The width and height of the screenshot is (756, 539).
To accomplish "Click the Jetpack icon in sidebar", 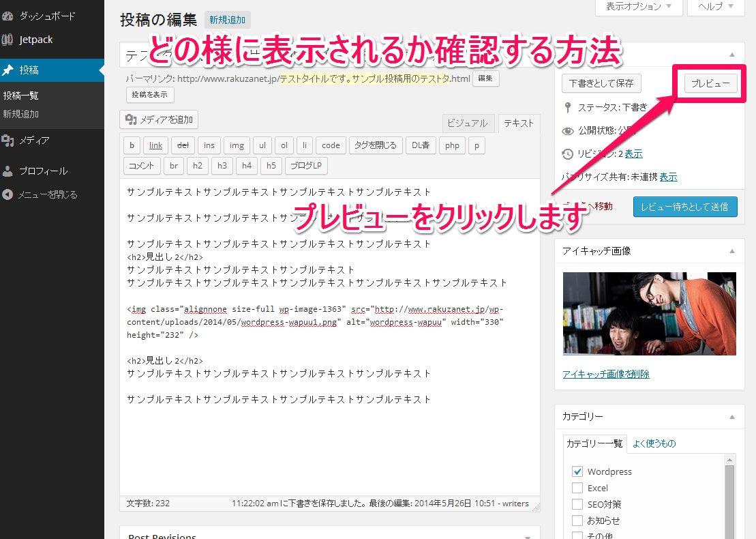I will (7, 40).
